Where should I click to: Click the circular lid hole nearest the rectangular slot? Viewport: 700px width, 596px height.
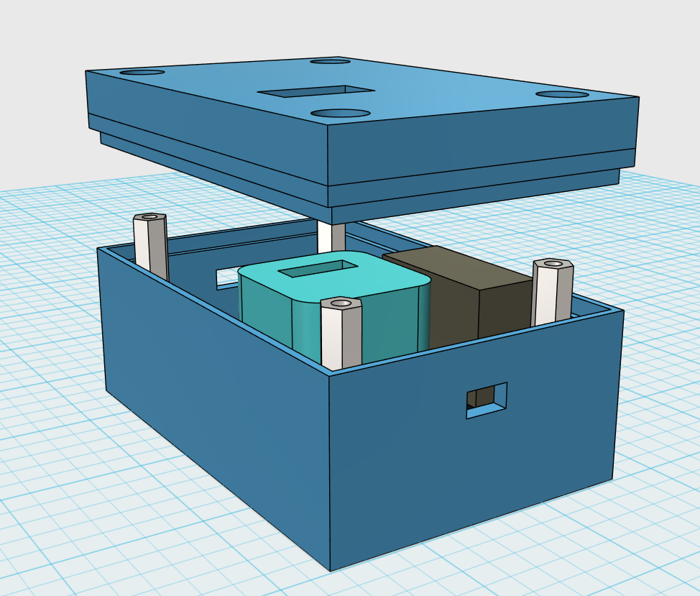point(341,114)
